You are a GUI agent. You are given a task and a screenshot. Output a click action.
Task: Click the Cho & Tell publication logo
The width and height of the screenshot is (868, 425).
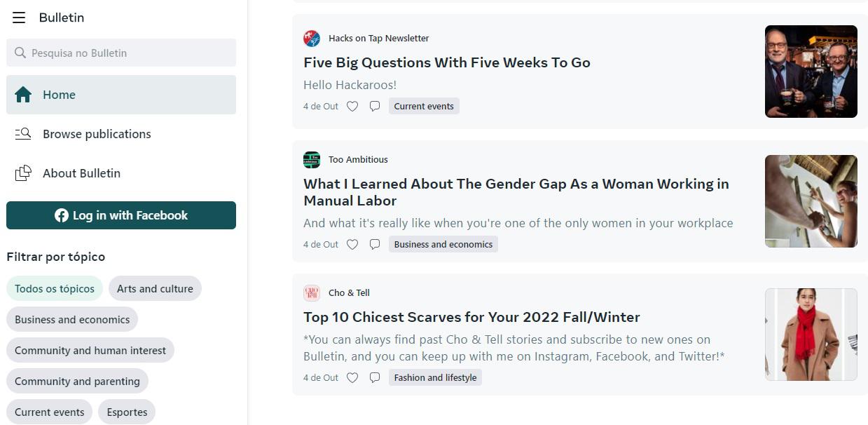(x=312, y=293)
